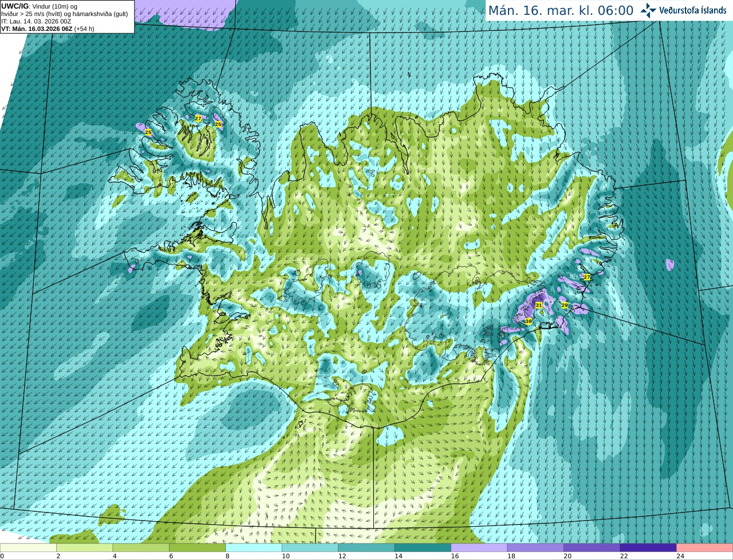Viewport: 733px width, 560px height.
Task: Click the yellow gust label 29
Action: 565,305
